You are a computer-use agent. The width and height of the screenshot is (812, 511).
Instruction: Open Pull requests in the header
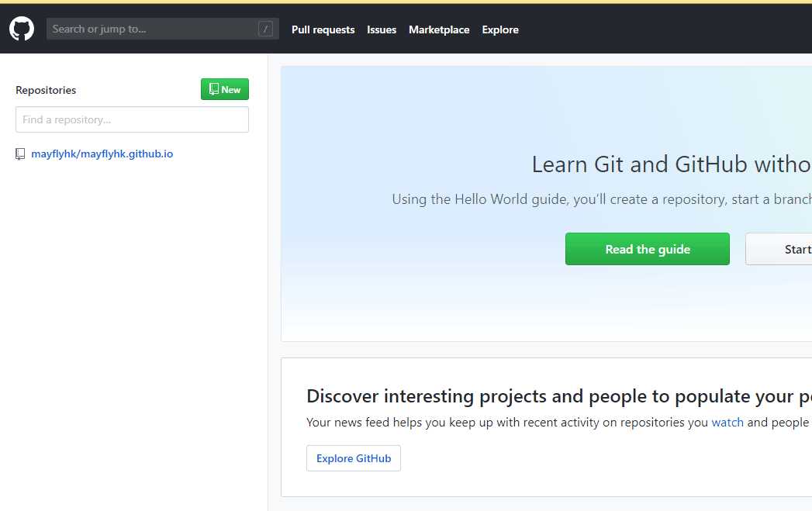(x=323, y=29)
